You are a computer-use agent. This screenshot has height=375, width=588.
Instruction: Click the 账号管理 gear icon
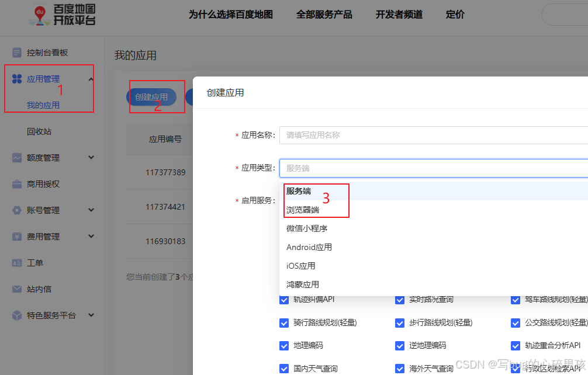pos(17,210)
